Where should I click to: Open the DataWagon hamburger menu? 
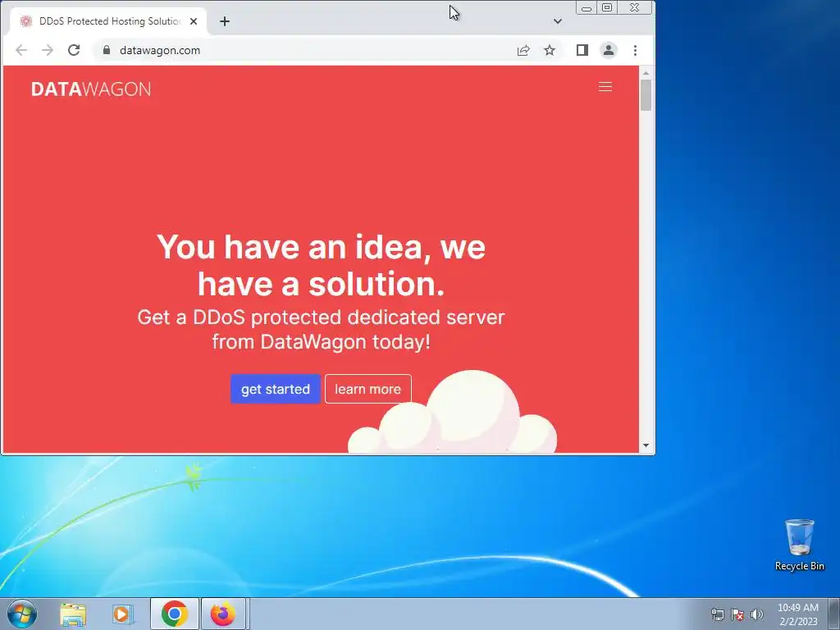coord(605,87)
